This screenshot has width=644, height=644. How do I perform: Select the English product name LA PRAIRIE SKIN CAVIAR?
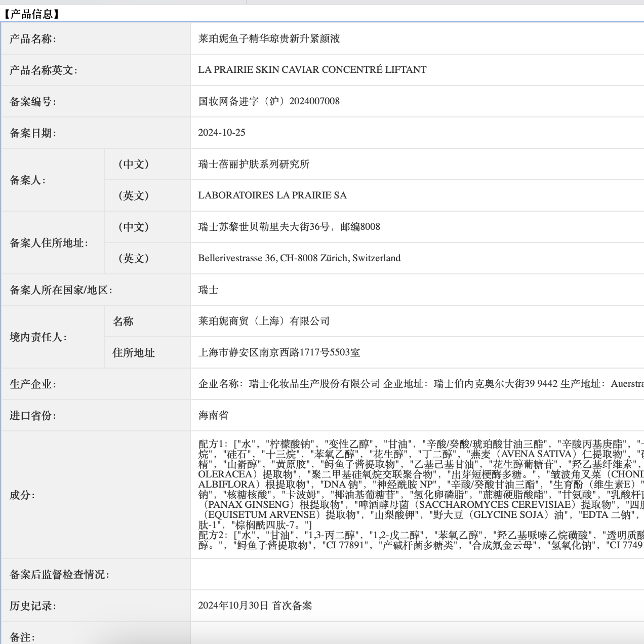[310, 70]
